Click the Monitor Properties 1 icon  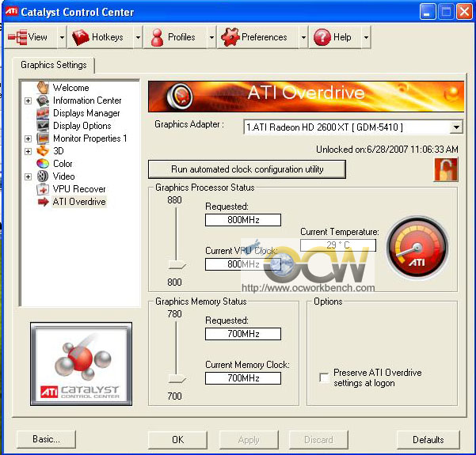point(43,138)
